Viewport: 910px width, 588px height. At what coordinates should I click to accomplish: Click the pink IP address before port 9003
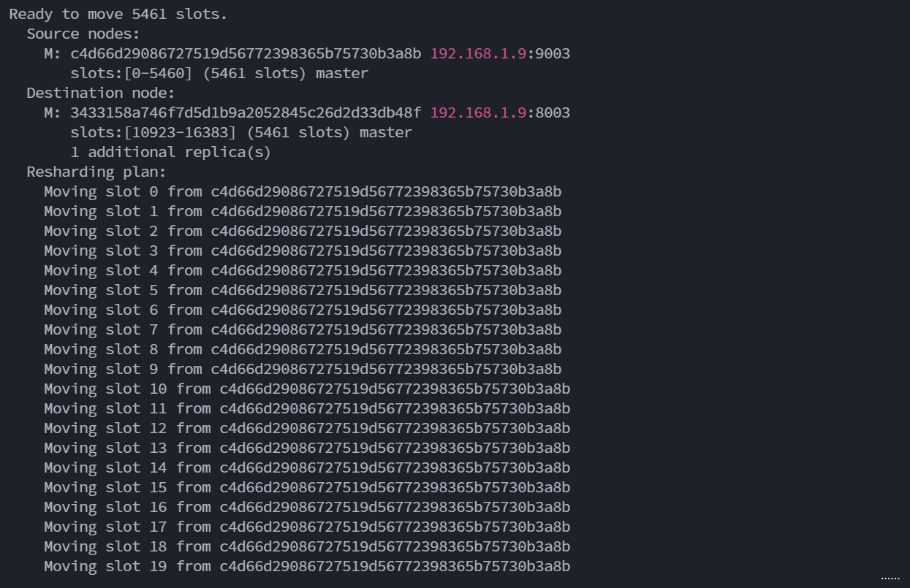477,53
